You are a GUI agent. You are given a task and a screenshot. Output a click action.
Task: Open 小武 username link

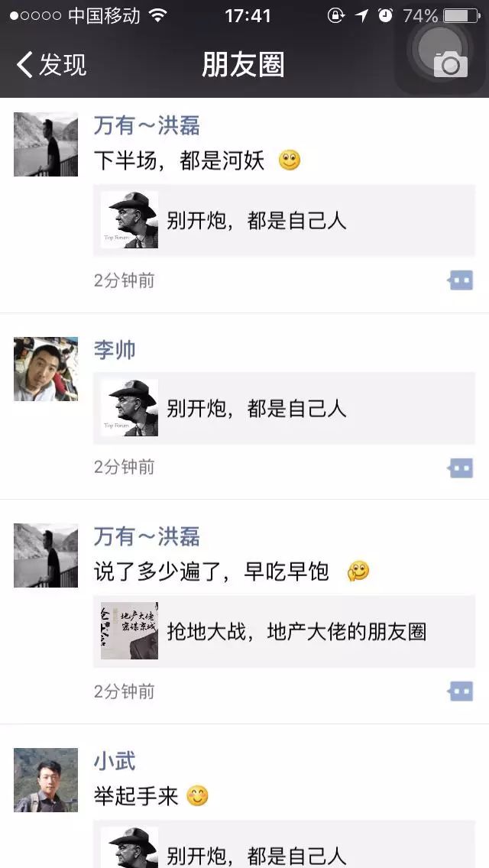(x=115, y=761)
